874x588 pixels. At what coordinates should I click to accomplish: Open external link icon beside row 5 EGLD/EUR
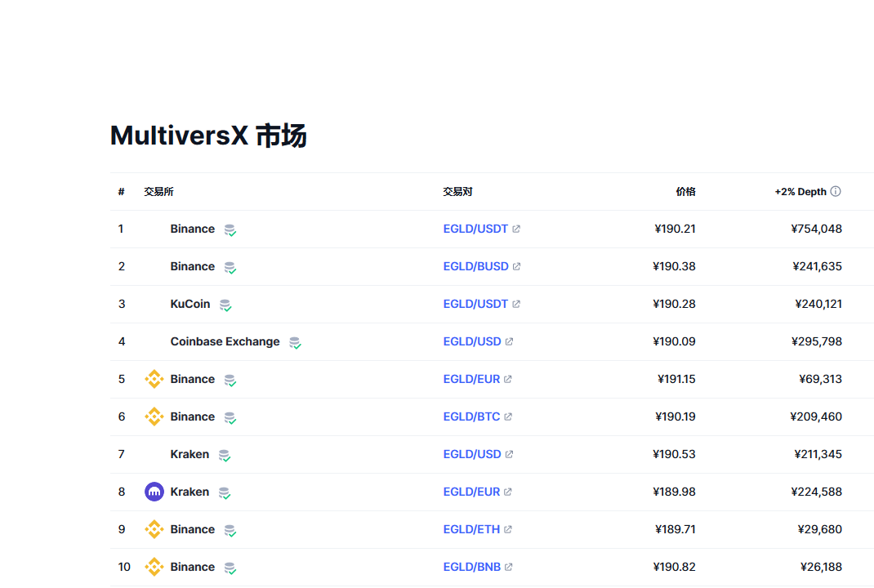[x=508, y=379]
